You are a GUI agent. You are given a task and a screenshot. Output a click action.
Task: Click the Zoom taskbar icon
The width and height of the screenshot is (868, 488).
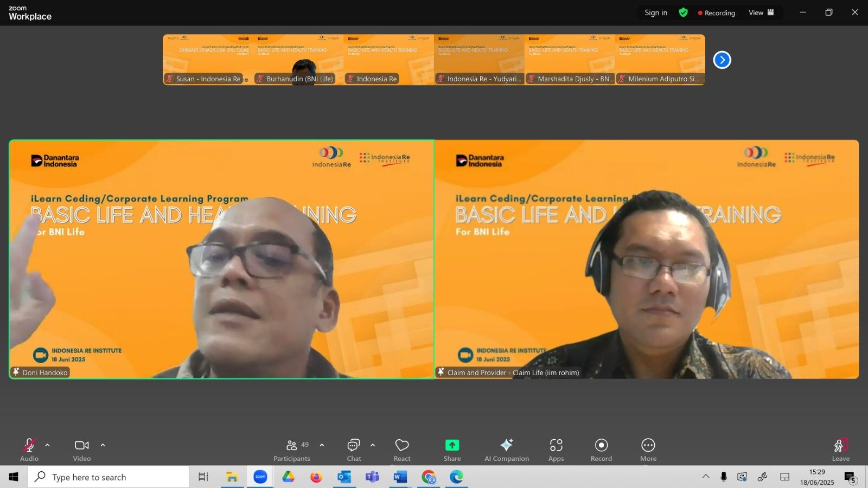260,477
